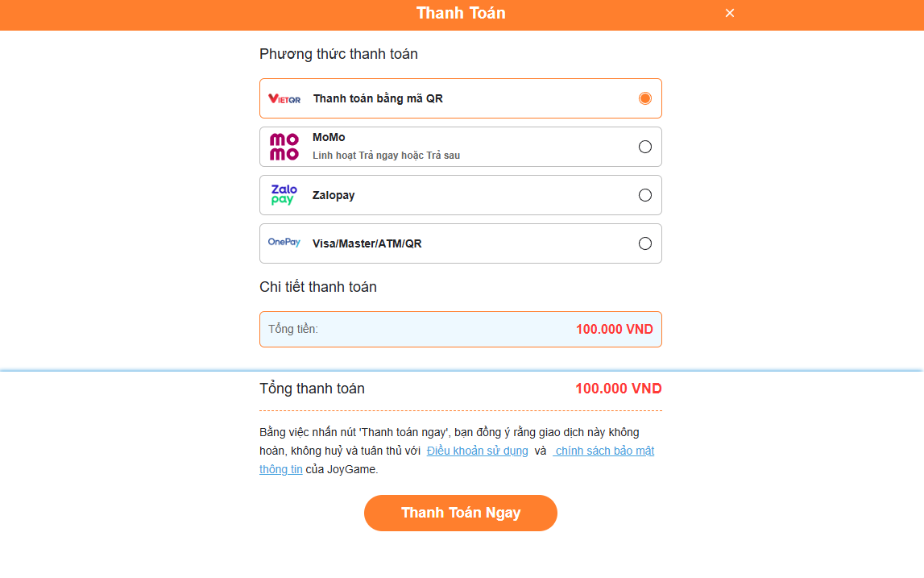Click the Tổng thanh toán total amount
Screen dimensions: 924x578
pos(618,389)
